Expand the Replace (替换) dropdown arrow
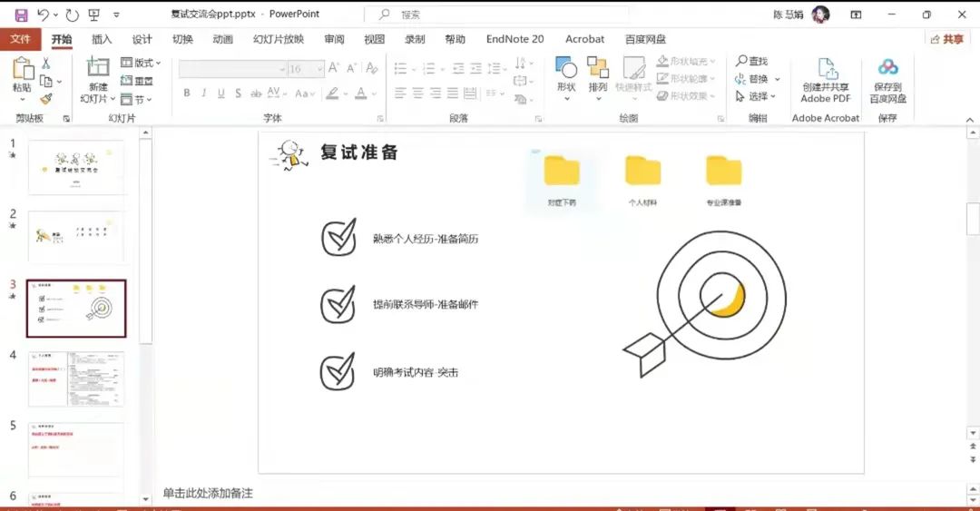Viewport: 980px width, 511px height. click(x=778, y=79)
